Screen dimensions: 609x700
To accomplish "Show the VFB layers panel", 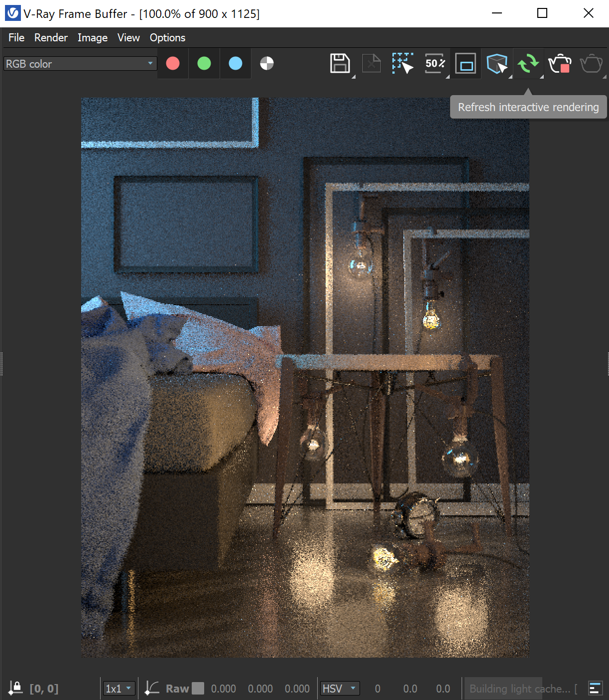I will click(595, 689).
